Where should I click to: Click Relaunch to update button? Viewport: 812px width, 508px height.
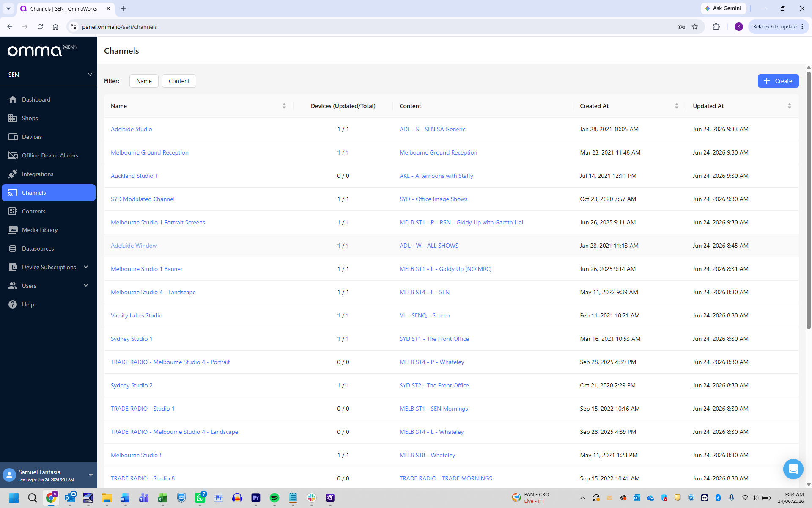pyautogui.click(x=778, y=27)
